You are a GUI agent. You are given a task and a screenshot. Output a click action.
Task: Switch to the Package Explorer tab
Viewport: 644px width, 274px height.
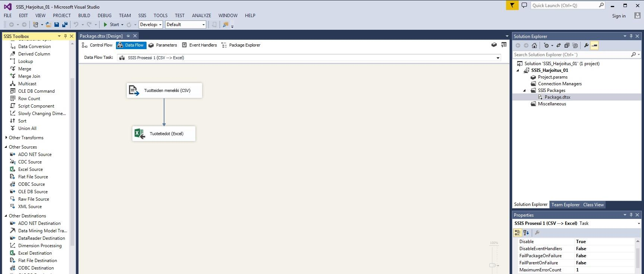click(241, 45)
